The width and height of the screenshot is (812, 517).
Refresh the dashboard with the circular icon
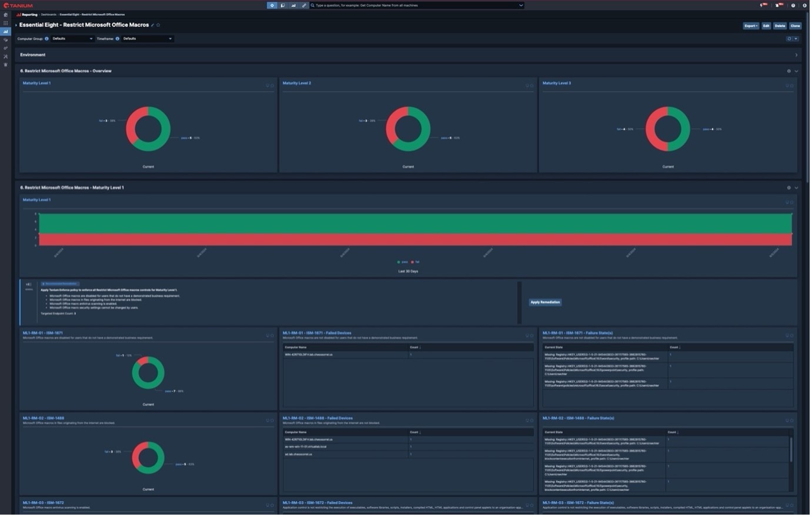[790, 39]
